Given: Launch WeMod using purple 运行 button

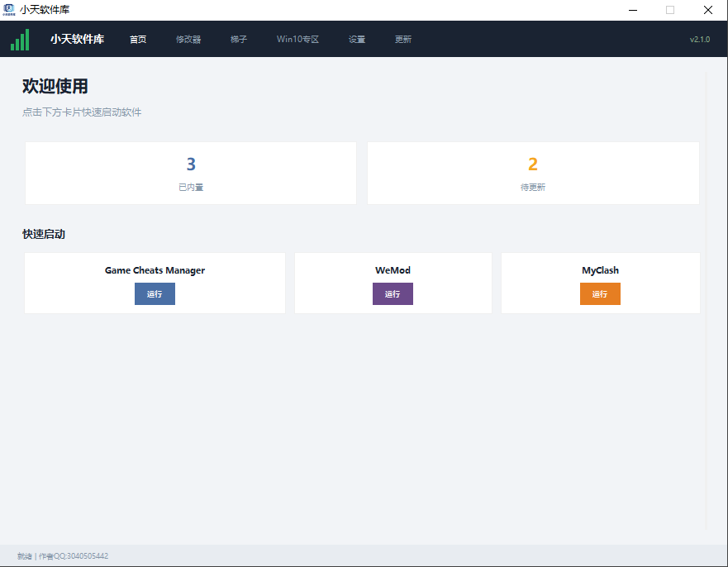Looking at the screenshot, I should (x=393, y=294).
